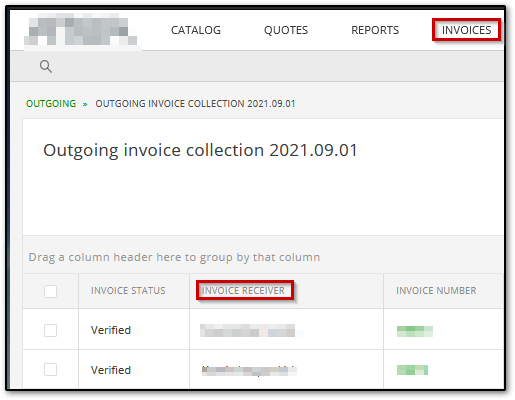Open the first row's green invoice number link
The height and width of the screenshot is (400, 515).
(415, 331)
